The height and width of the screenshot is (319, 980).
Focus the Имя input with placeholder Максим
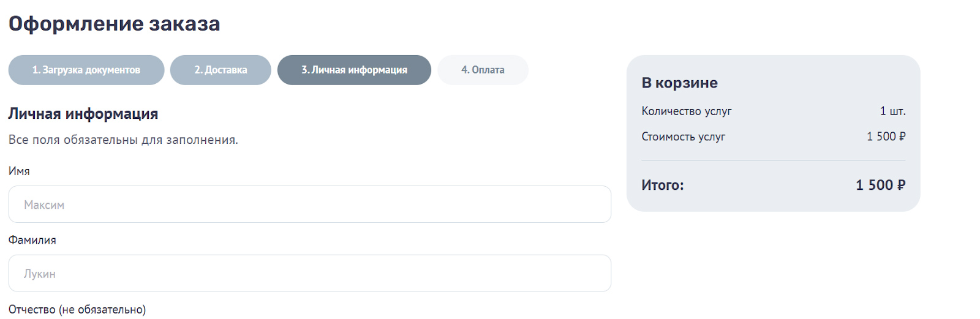309,205
